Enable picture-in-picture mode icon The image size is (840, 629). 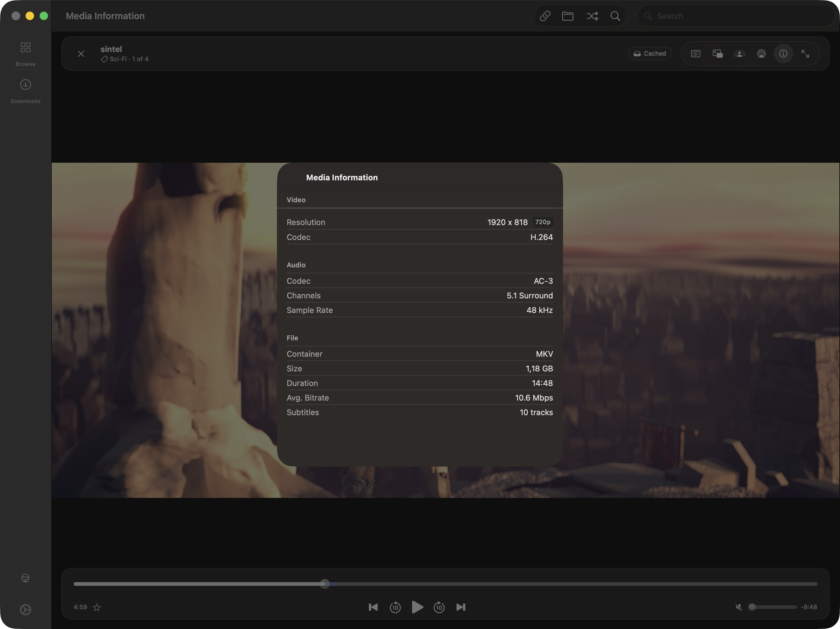(717, 54)
